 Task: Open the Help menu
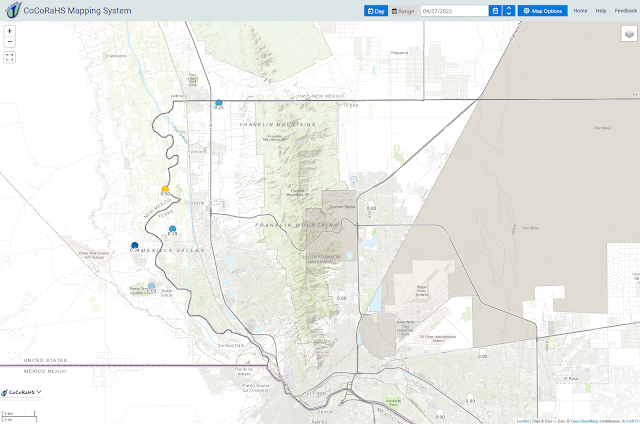(600, 11)
